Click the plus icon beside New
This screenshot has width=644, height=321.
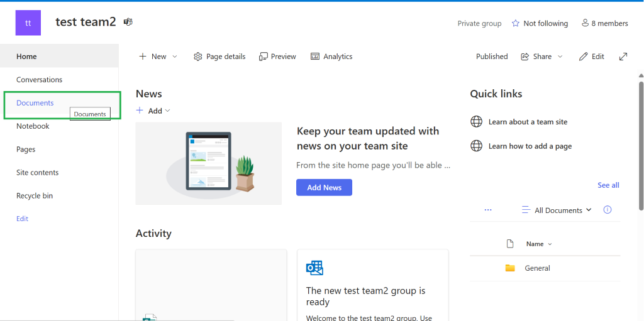tap(143, 57)
